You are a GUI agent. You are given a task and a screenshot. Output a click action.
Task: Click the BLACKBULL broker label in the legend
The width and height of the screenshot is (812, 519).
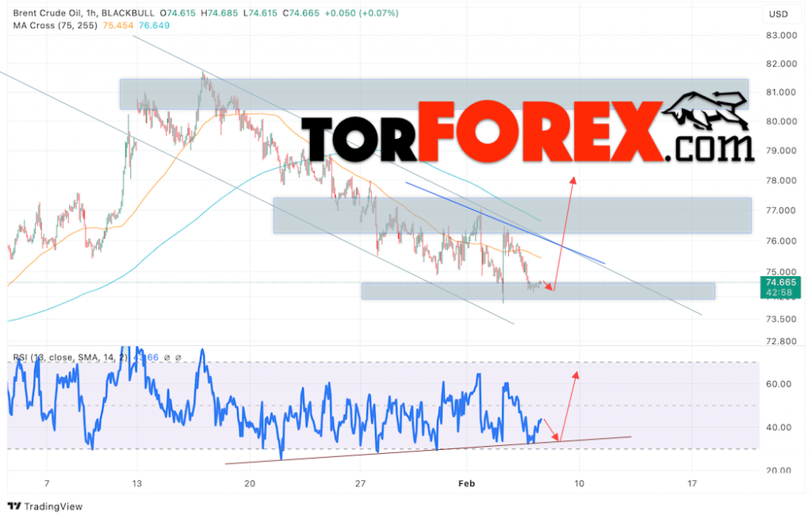tap(129, 13)
